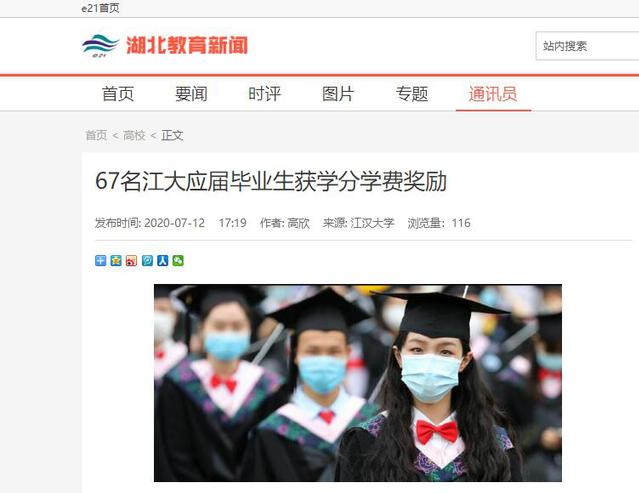Share article to Sina Weibo
The width and height of the screenshot is (639, 493).
[x=131, y=260]
